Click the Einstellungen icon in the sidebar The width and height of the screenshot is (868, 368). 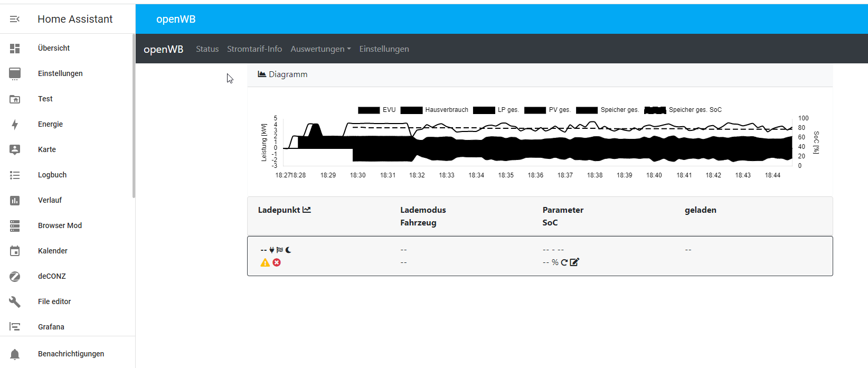[15, 74]
